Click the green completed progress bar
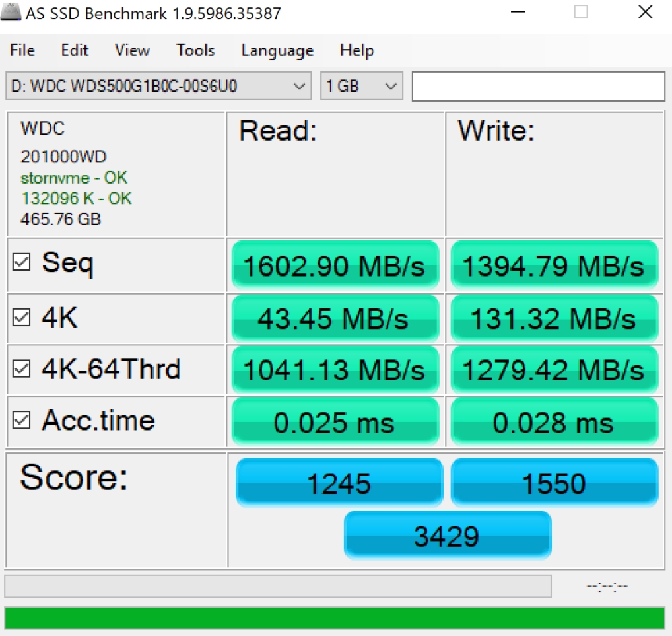 [335, 619]
